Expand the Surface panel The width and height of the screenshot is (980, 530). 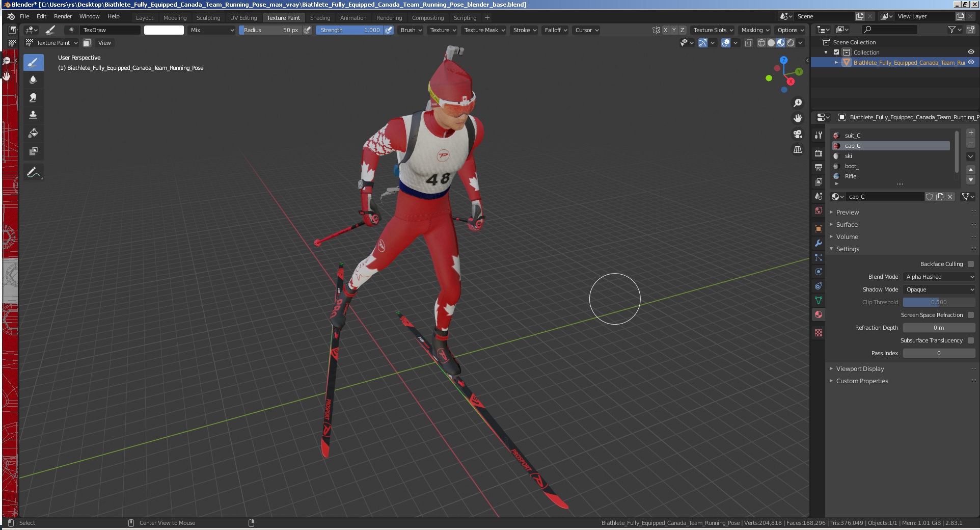pyautogui.click(x=847, y=225)
